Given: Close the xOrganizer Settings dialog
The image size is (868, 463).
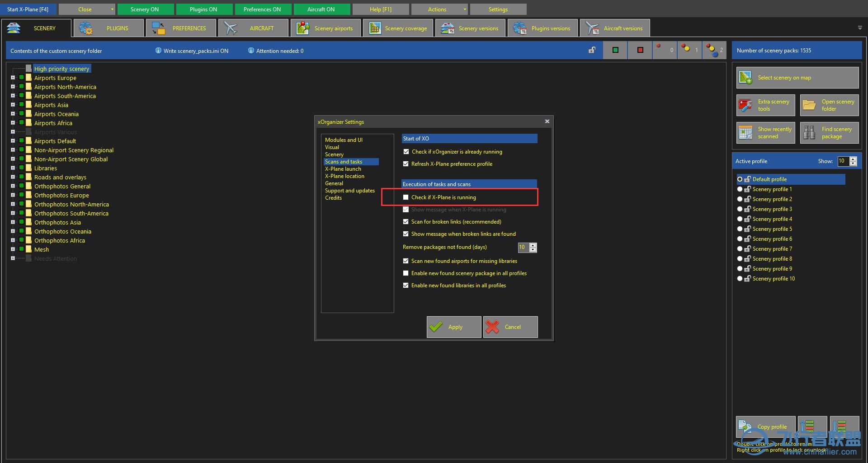Looking at the screenshot, I should pos(547,122).
